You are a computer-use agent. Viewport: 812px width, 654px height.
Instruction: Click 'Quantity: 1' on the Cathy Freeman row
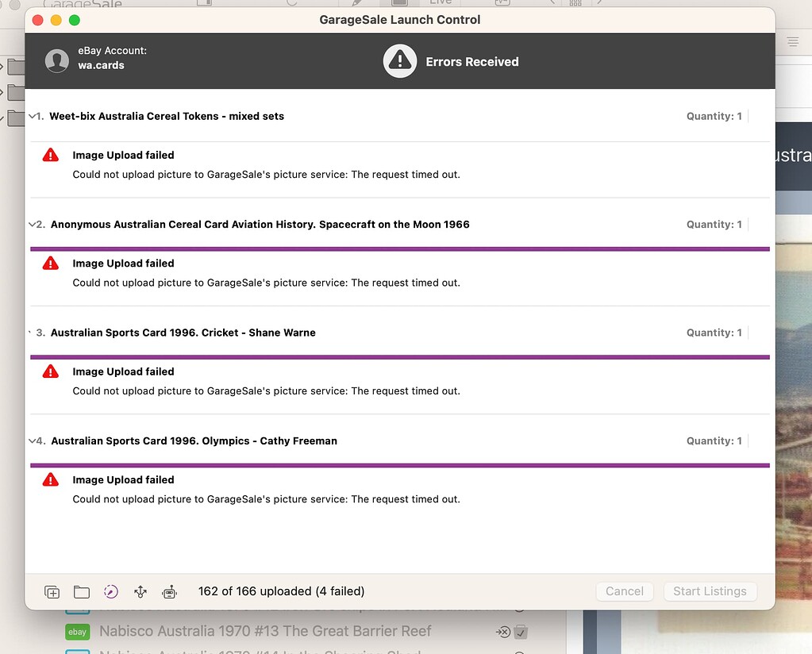714,440
